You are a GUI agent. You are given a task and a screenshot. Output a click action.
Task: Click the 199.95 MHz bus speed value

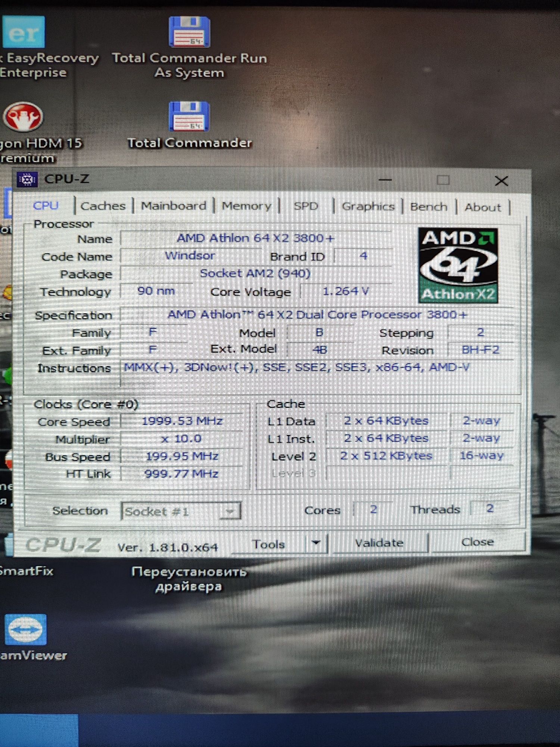pos(182,456)
